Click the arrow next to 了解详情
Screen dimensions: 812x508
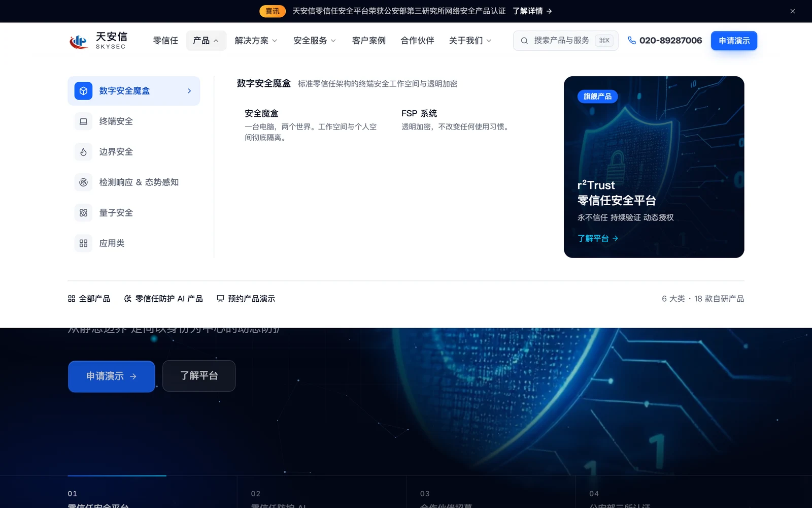pyautogui.click(x=549, y=11)
